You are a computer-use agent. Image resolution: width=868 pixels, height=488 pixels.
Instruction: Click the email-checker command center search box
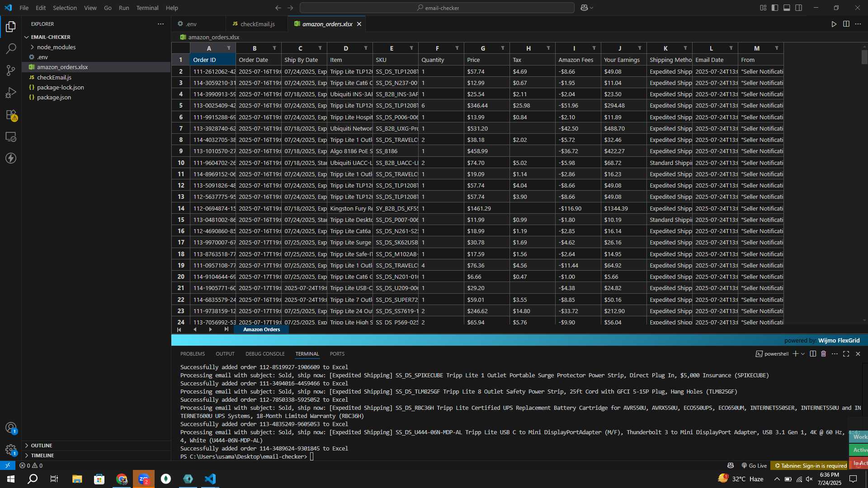(437, 8)
